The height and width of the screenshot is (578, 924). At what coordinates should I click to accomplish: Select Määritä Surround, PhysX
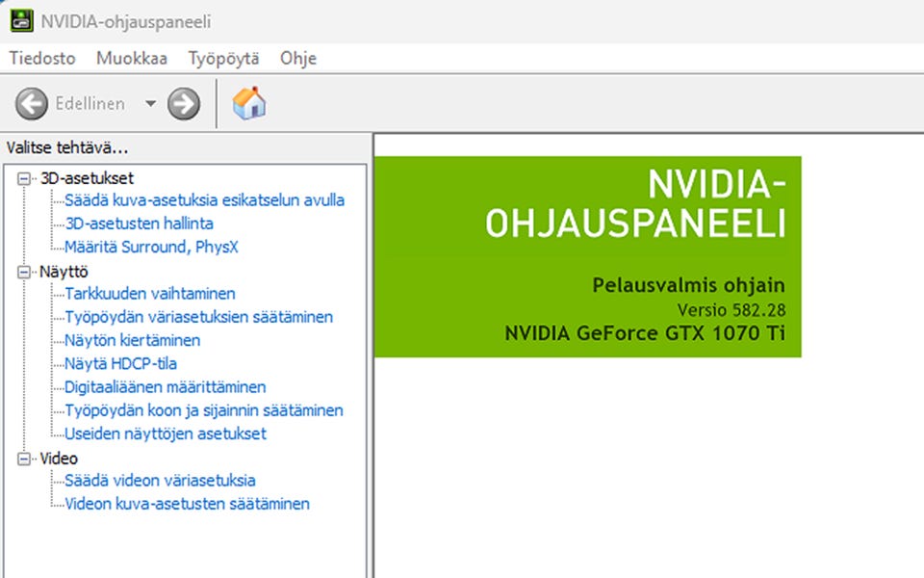click(151, 247)
